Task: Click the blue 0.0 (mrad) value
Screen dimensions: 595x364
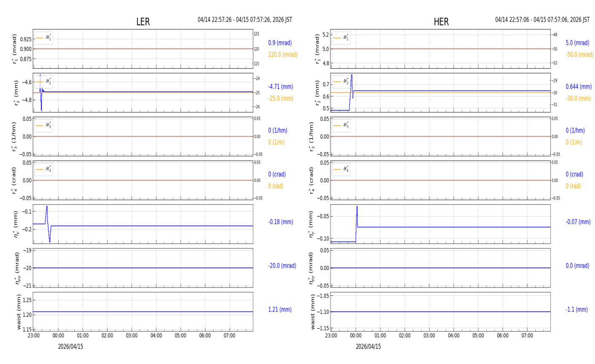Action: (578, 266)
